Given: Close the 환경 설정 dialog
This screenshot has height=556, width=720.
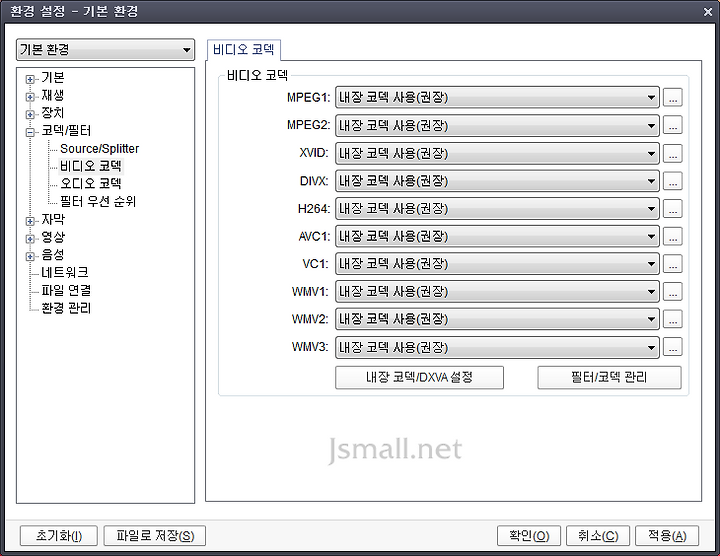Looking at the screenshot, I should pos(708,12).
